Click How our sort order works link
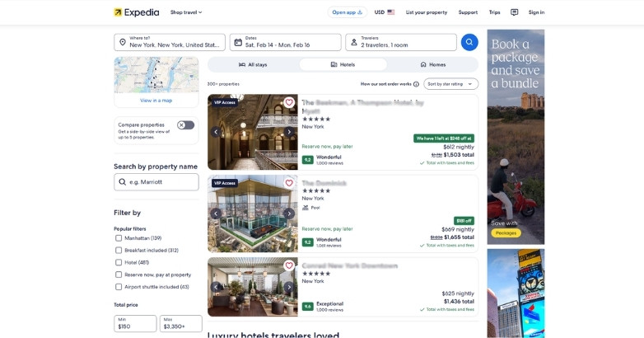 pyautogui.click(x=385, y=84)
